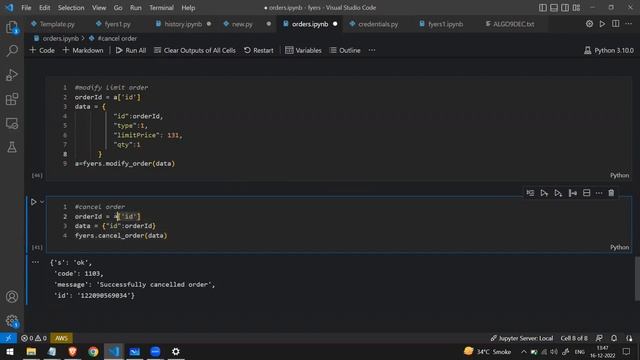
Task: Click Jupyter Server: Local status item
Action: (522, 338)
